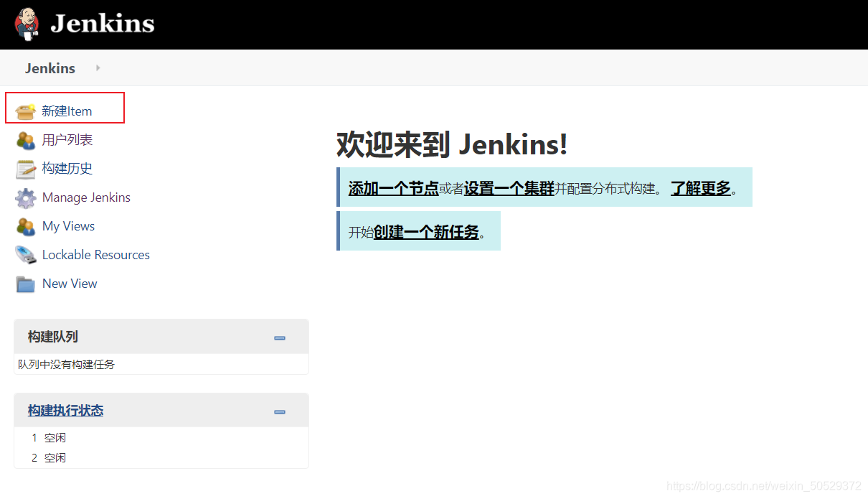This screenshot has height=499, width=868.
Task: Click the 添加一个节点 link
Action: pos(393,188)
